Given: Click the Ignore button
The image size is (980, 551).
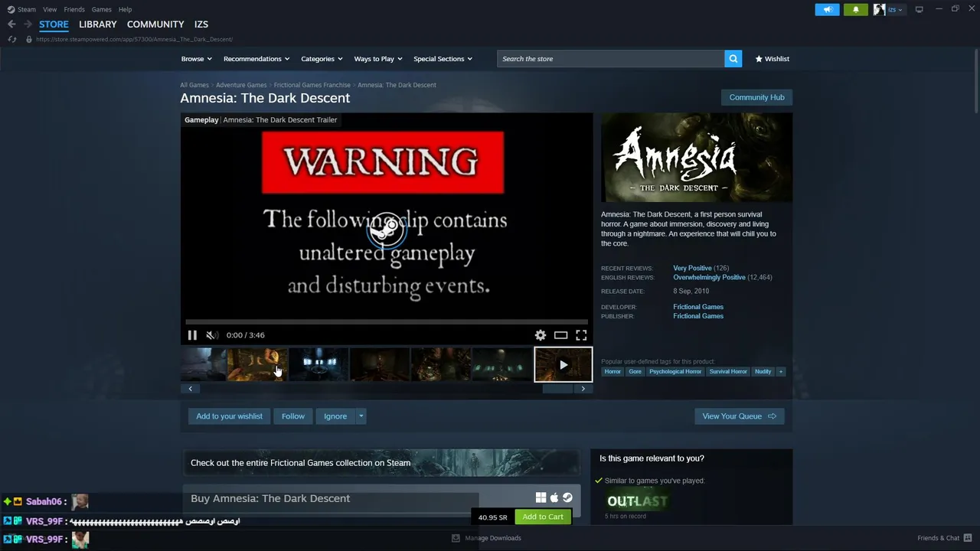Looking at the screenshot, I should click(335, 416).
